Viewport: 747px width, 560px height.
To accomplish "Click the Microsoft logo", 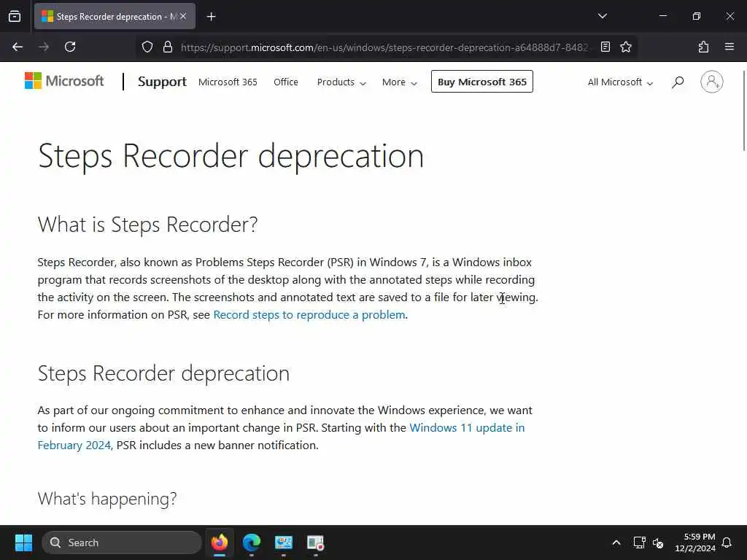I will click(x=64, y=81).
